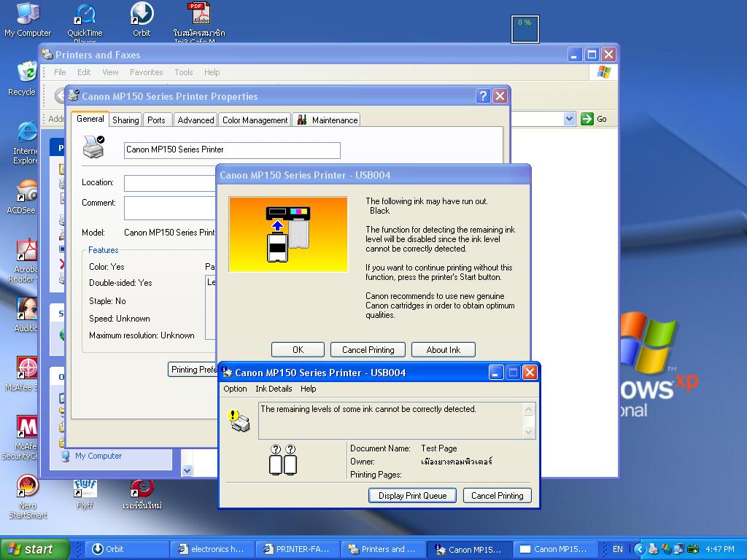Viewport: 747px width, 560px height.
Task: Click the green Go arrow icon
Action: (587, 119)
